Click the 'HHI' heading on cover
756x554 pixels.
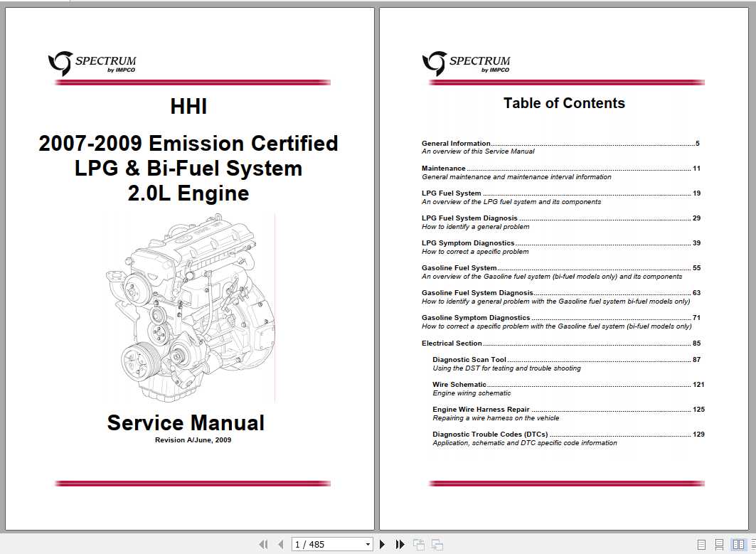tap(188, 107)
